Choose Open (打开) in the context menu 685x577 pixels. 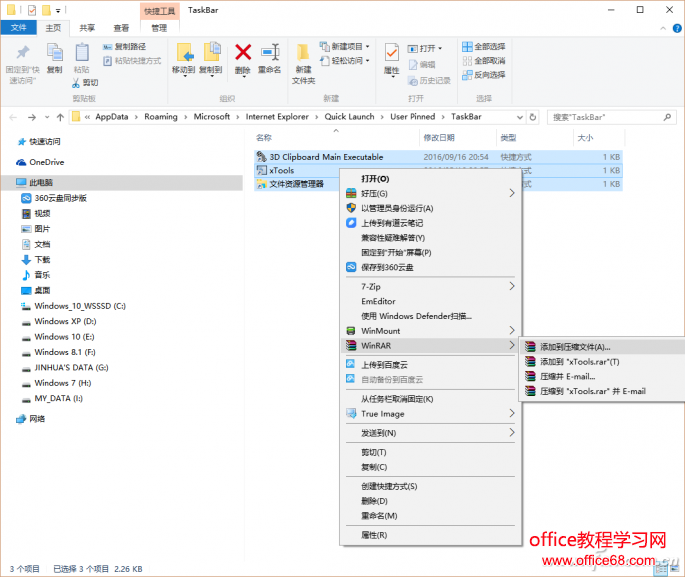[375, 179]
